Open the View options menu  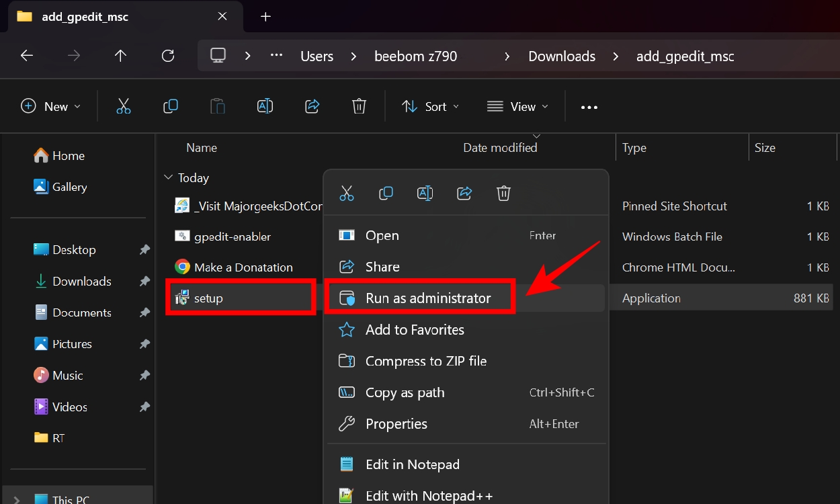coord(517,106)
